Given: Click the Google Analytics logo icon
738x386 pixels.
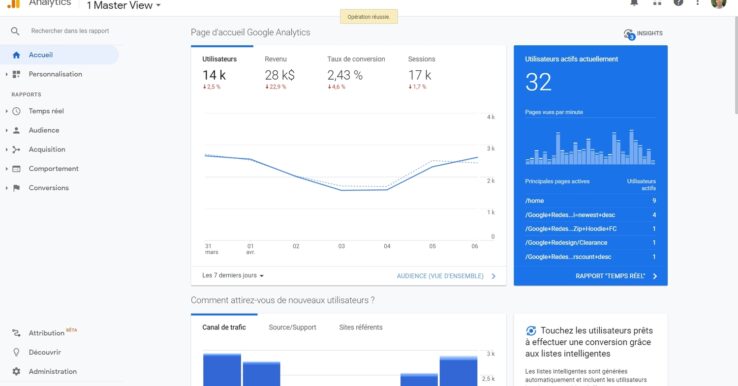Looking at the screenshot, I should click(x=14, y=4).
